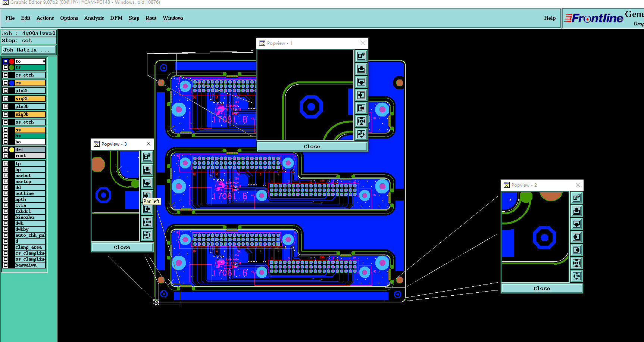Zoom out within Popview - 3
644x342 pixels.
pos(147,235)
